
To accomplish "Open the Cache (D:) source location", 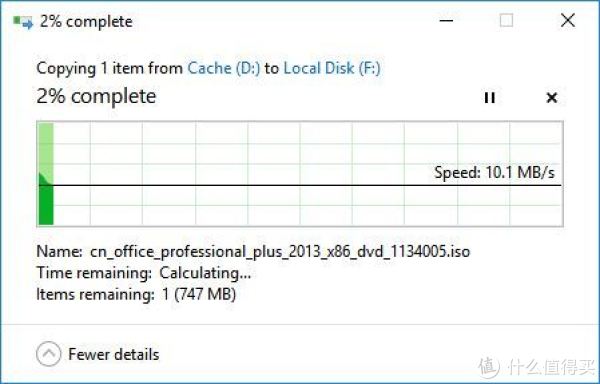I will coord(223,68).
